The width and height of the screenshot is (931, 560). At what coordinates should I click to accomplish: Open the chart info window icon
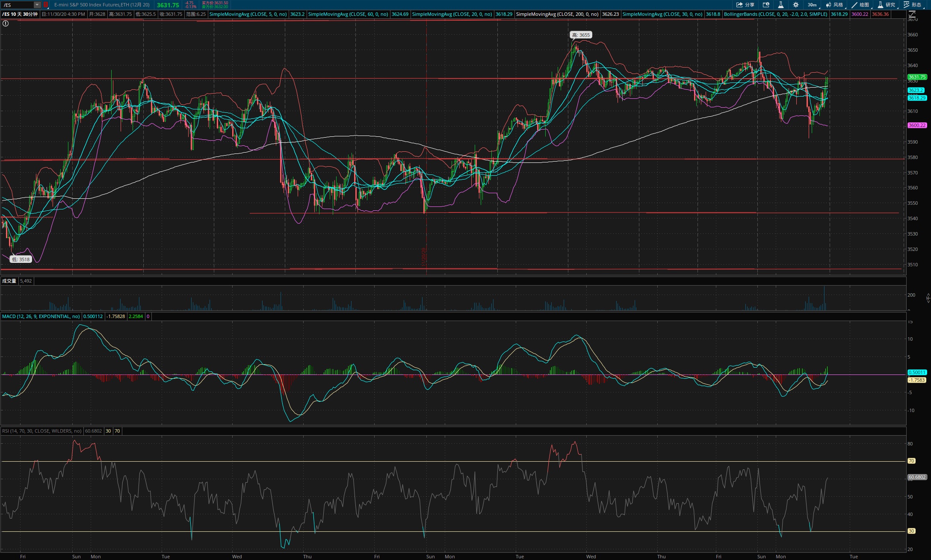pyautogui.click(x=766, y=5)
